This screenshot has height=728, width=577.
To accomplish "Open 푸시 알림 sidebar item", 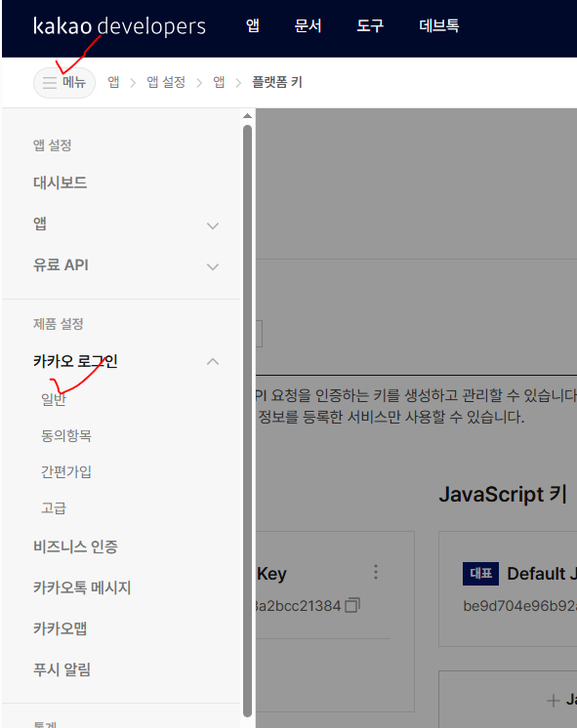I will click(62, 669).
